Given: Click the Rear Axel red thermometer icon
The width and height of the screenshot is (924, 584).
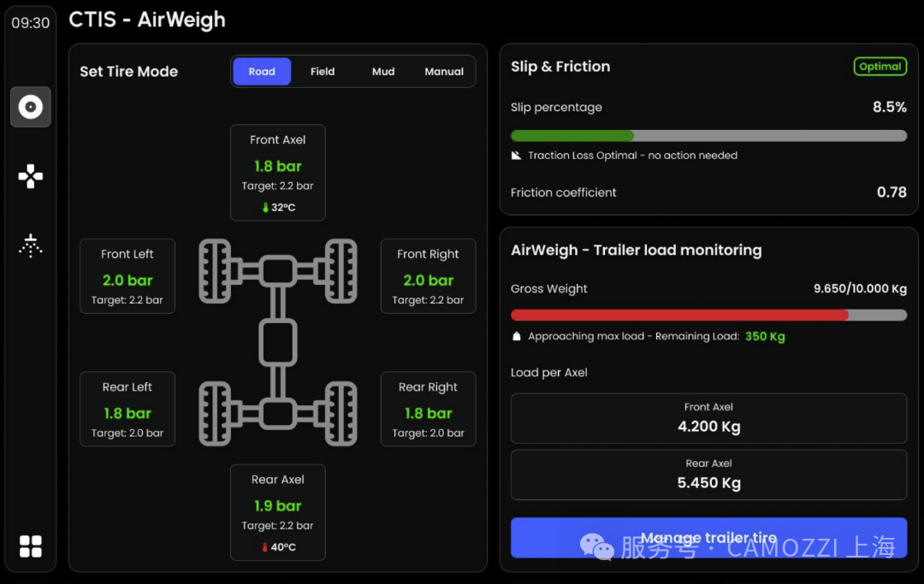Looking at the screenshot, I should click(265, 547).
